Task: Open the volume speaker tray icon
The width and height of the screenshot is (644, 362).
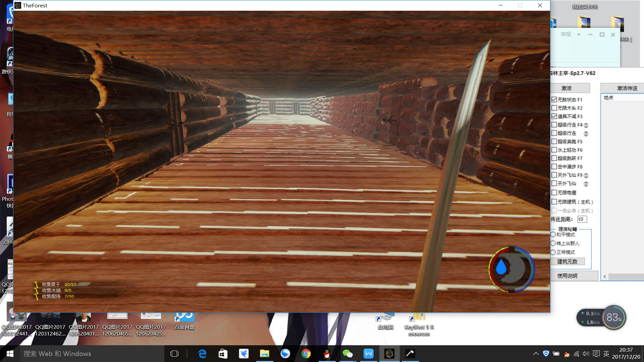Action: pyautogui.click(x=586, y=354)
